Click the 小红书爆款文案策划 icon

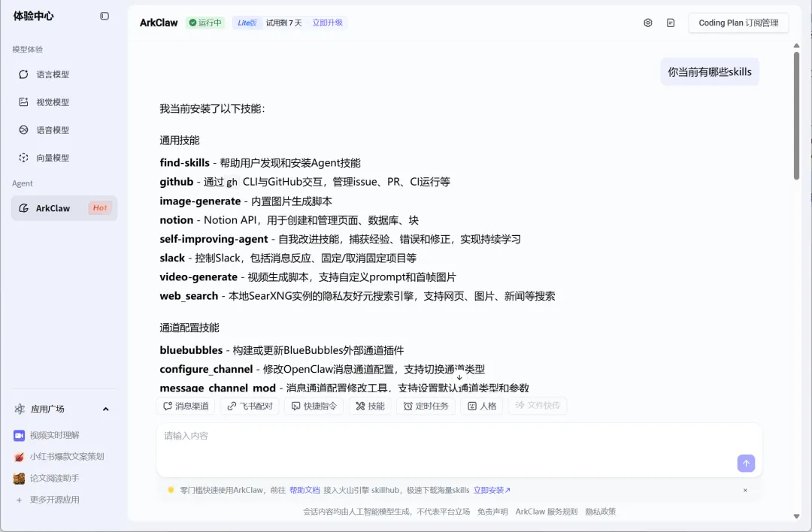[19, 457]
